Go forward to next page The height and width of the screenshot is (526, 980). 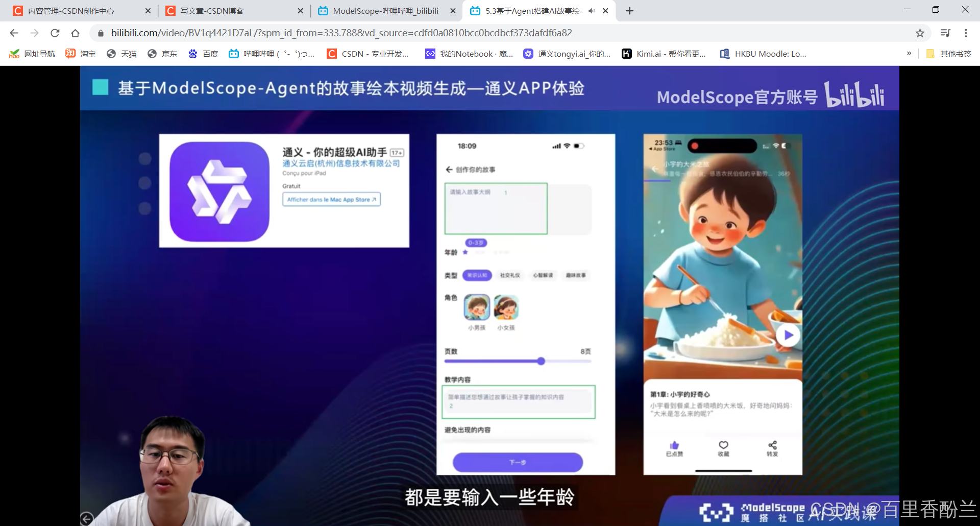click(x=34, y=33)
